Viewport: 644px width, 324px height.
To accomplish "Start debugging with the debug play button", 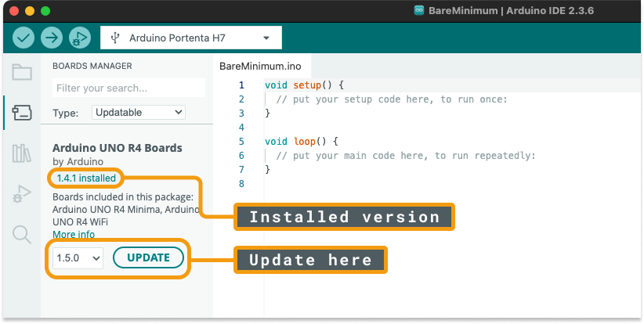I will pos(80,38).
